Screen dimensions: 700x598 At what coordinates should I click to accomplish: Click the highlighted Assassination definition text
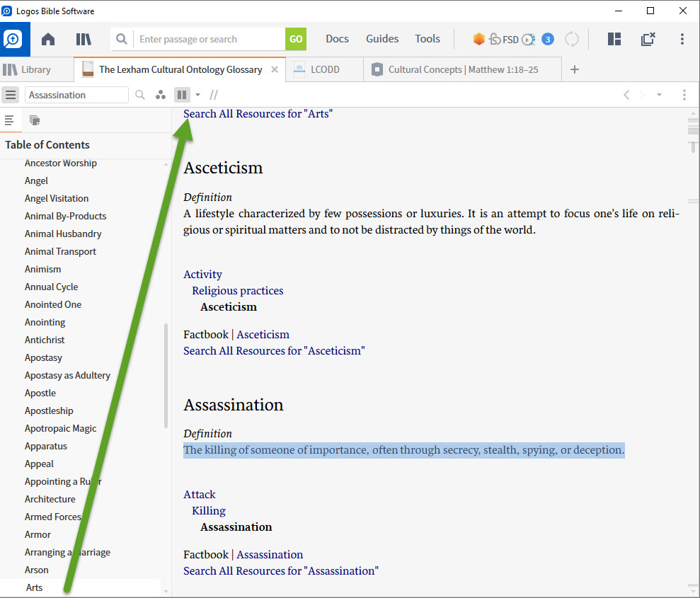[403, 450]
